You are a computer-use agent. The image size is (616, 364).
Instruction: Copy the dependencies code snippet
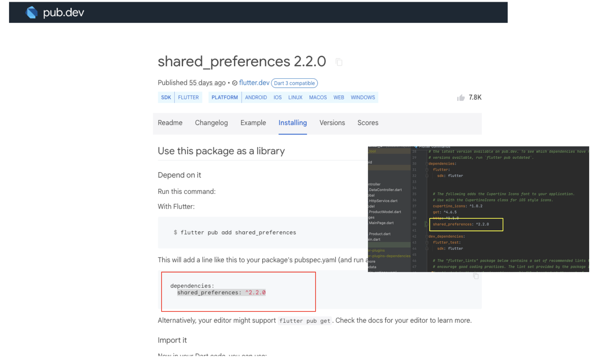(x=476, y=276)
